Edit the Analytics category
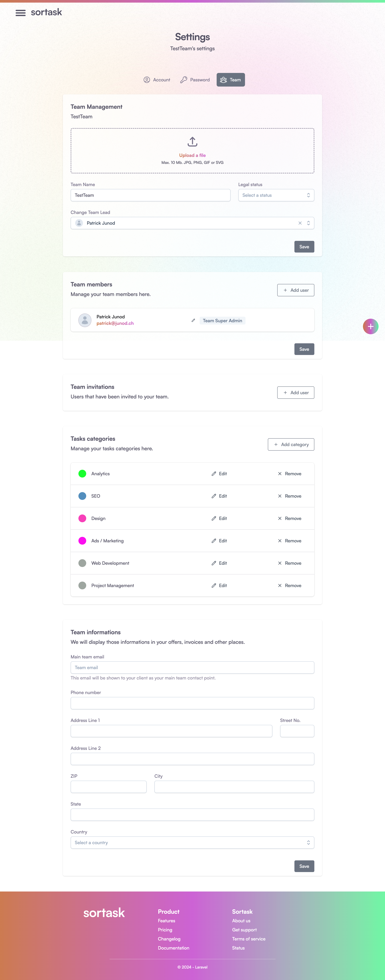 coord(219,474)
